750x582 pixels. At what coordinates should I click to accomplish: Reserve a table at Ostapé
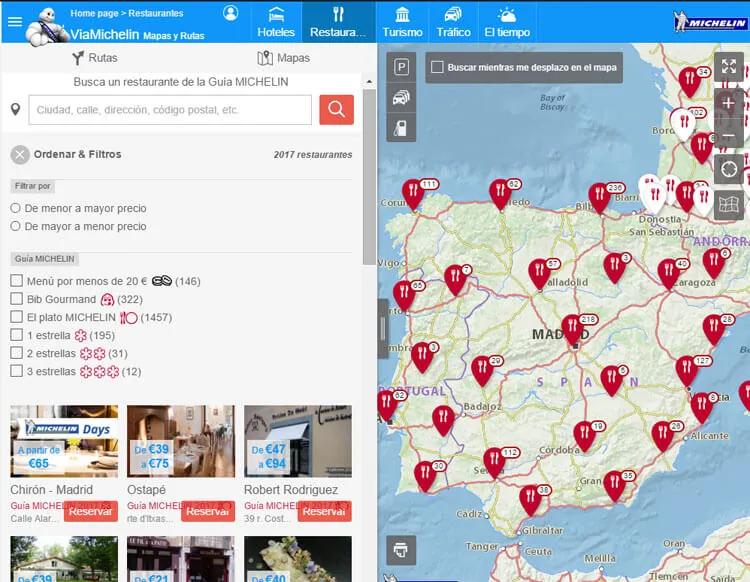click(208, 511)
